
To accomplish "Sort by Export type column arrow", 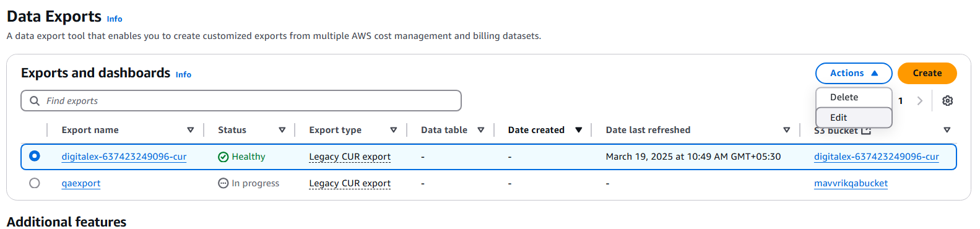I will tap(393, 130).
